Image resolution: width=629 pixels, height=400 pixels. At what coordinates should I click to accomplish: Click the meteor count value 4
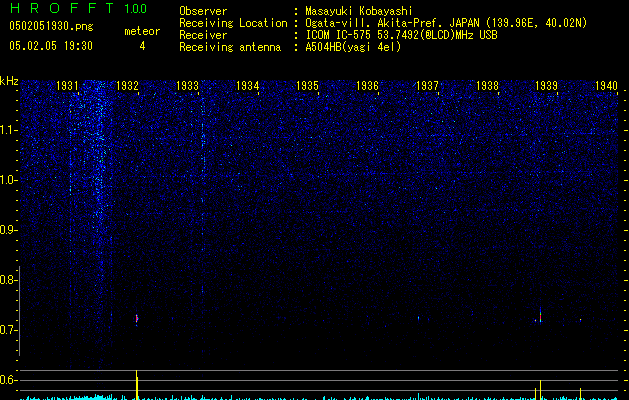pos(142,46)
